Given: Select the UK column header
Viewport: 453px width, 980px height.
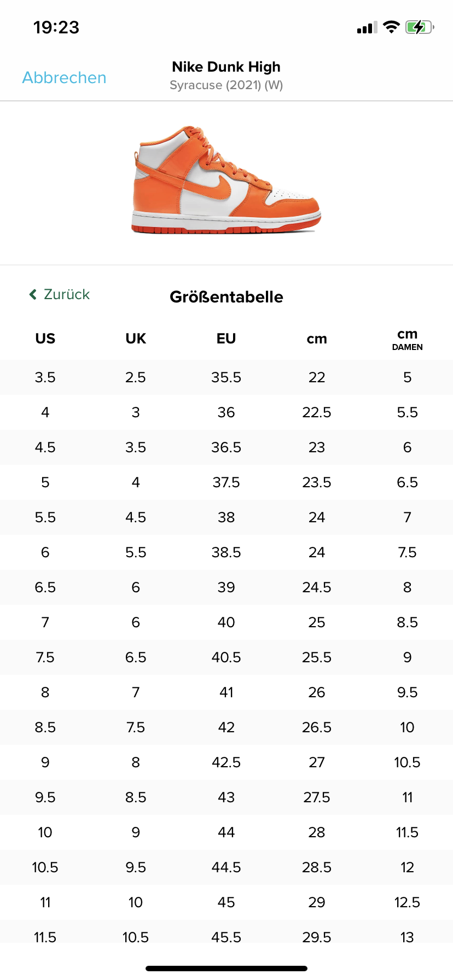Looking at the screenshot, I should [135, 339].
